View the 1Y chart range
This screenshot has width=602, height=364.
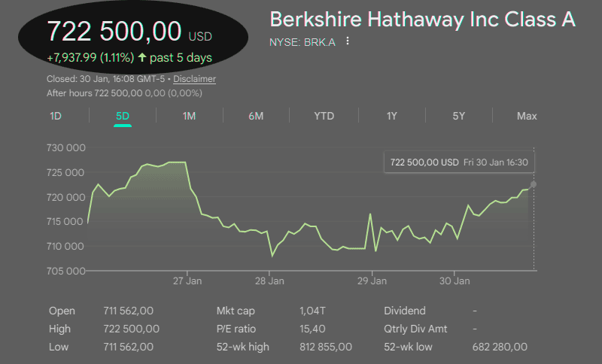coord(391,116)
